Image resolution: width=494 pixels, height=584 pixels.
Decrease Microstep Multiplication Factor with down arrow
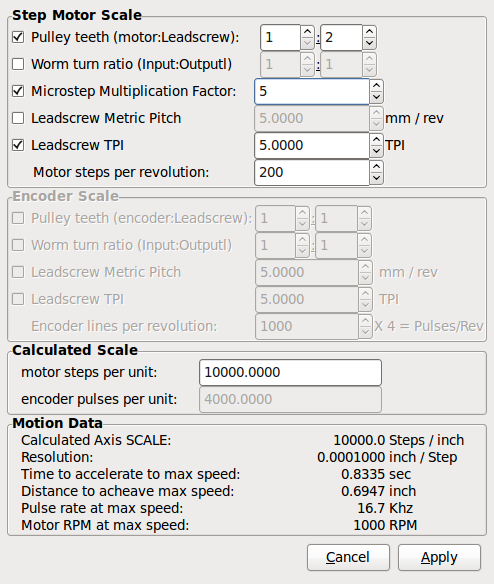click(x=376, y=97)
